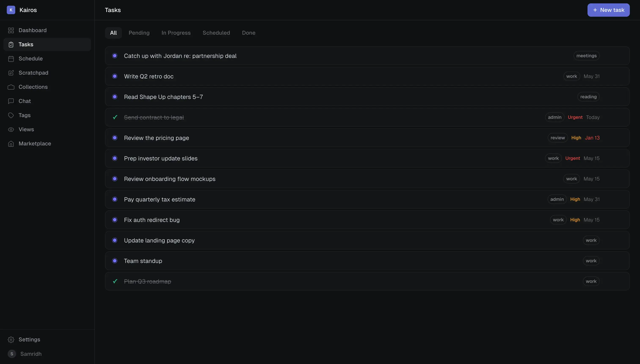Toggle status circle for Read Shape Up chapters
Viewport: 640px width, 364px height.
pyautogui.click(x=115, y=97)
